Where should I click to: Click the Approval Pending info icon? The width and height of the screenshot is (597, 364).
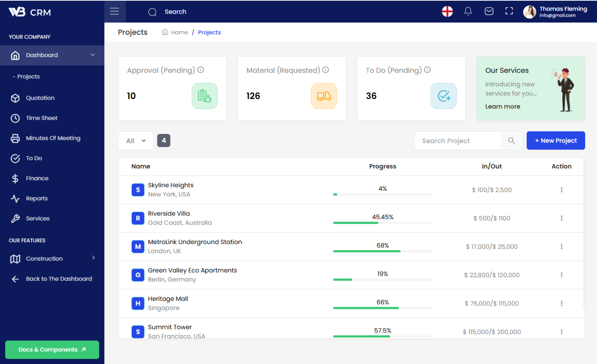click(x=201, y=70)
